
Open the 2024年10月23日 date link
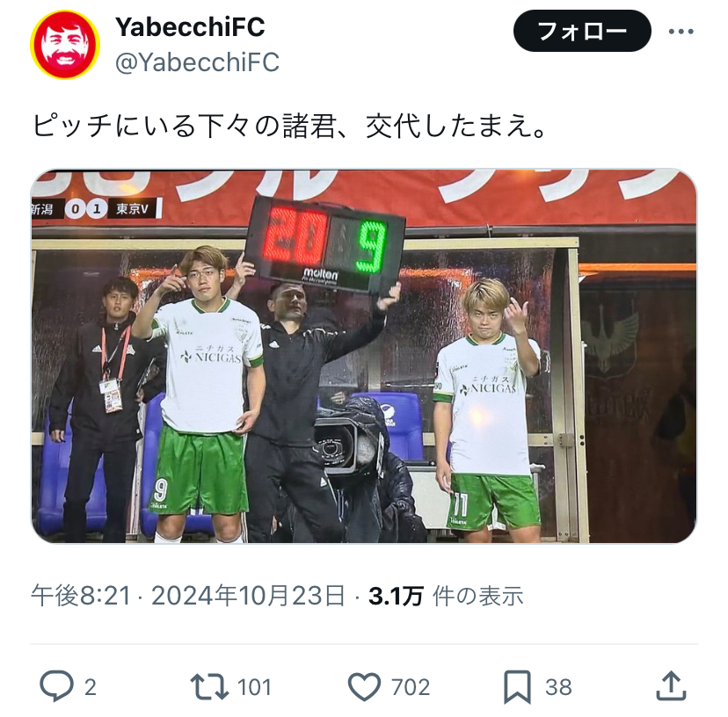pyautogui.click(x=249, y=596)
